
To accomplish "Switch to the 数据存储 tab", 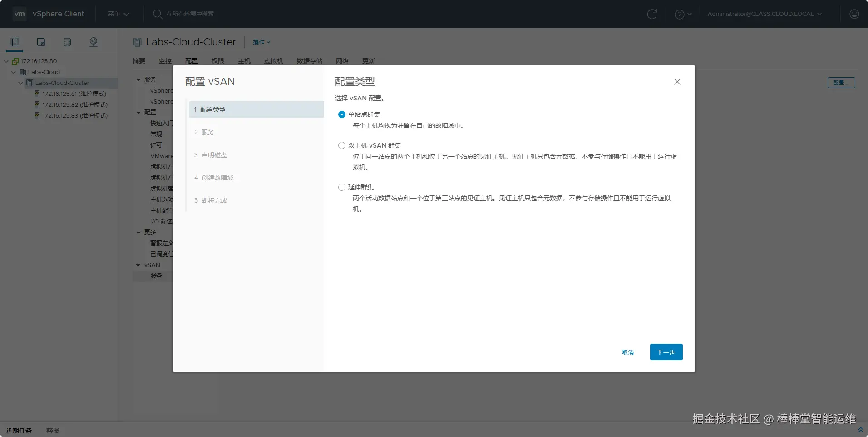I will coord(310,61).
